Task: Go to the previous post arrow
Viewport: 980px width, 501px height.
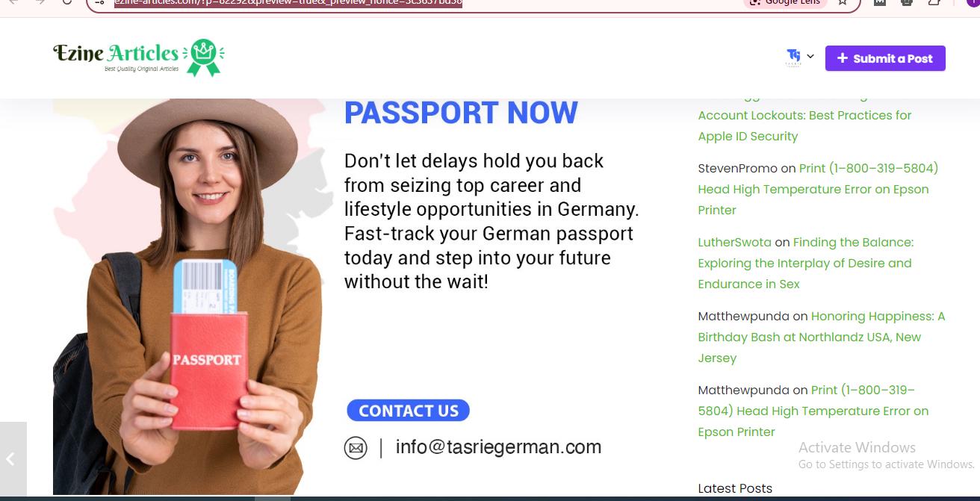Action: [13, 459]
